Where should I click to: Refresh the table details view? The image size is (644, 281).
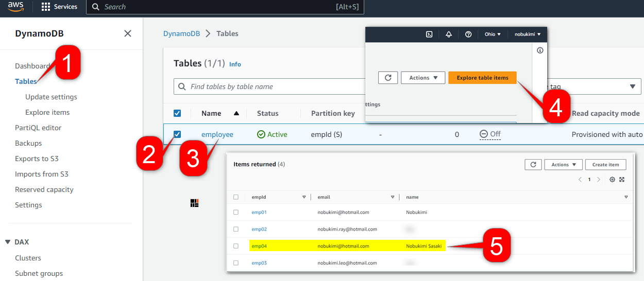click(388, 78)
